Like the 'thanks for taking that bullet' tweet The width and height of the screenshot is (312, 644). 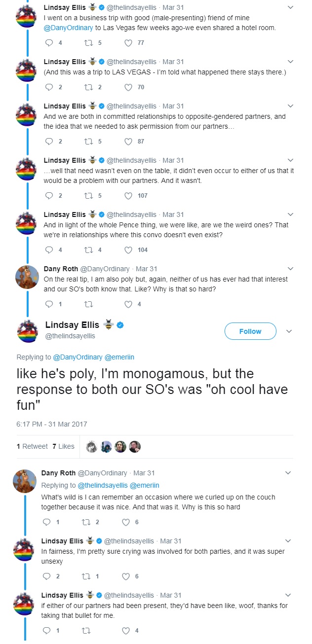[x=126, y=631]
